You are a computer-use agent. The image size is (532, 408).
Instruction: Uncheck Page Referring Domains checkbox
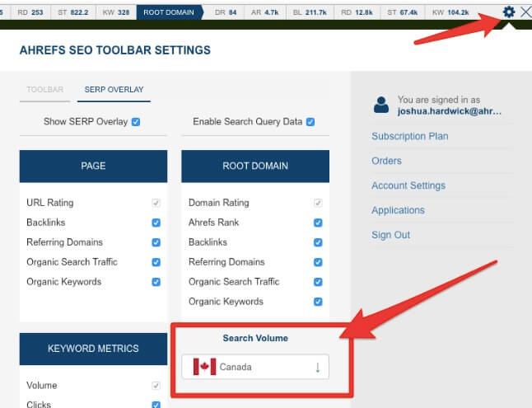(x=156, y=242)
